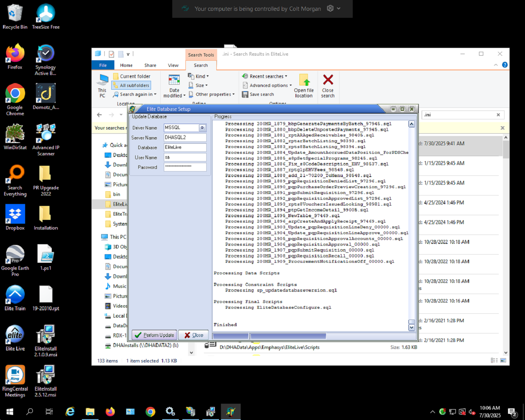Expand the Kind filter dropdown
Image resolution: width=525 pixels, height=420 pixels.
[198, 76]
